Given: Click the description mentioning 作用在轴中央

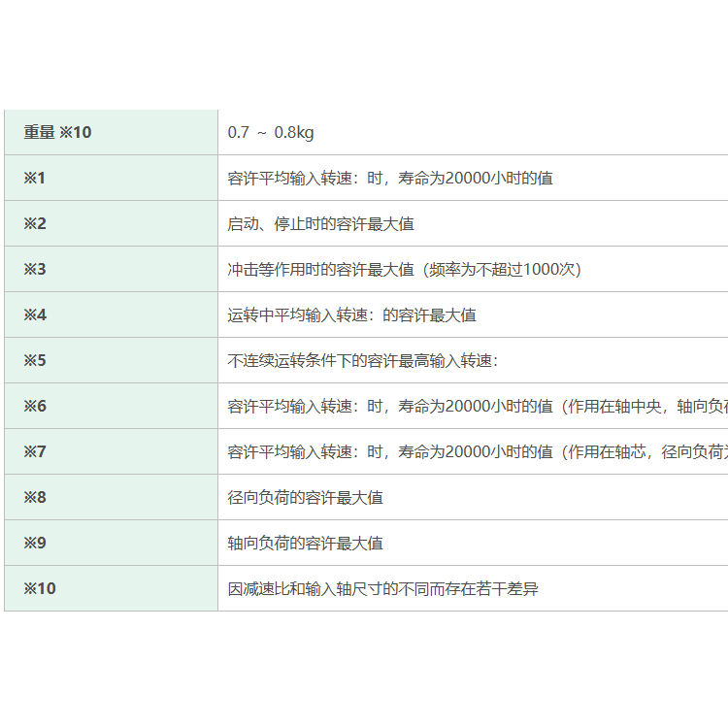Looking at the screenshot, I should [x=476, y=406].
